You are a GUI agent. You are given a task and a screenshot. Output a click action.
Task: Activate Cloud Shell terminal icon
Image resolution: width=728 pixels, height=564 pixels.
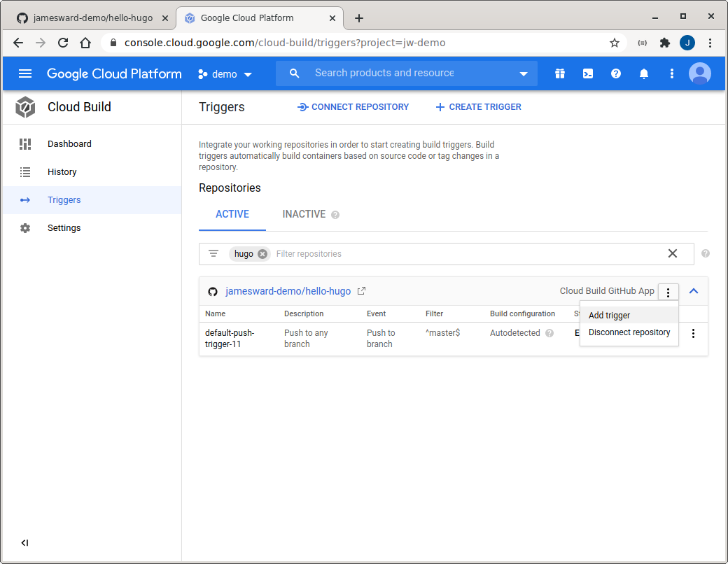click(588, 73)
